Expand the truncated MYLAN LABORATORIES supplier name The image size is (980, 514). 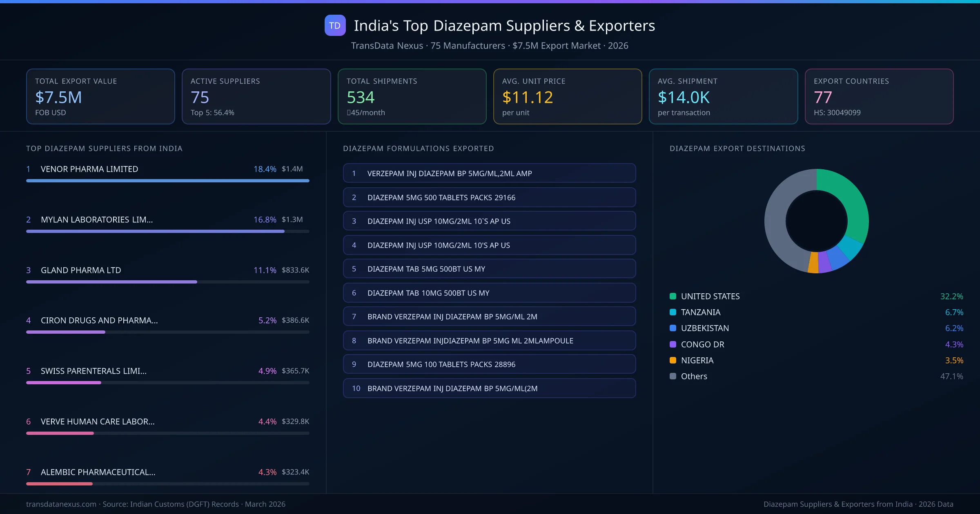(x=96, y=219)
